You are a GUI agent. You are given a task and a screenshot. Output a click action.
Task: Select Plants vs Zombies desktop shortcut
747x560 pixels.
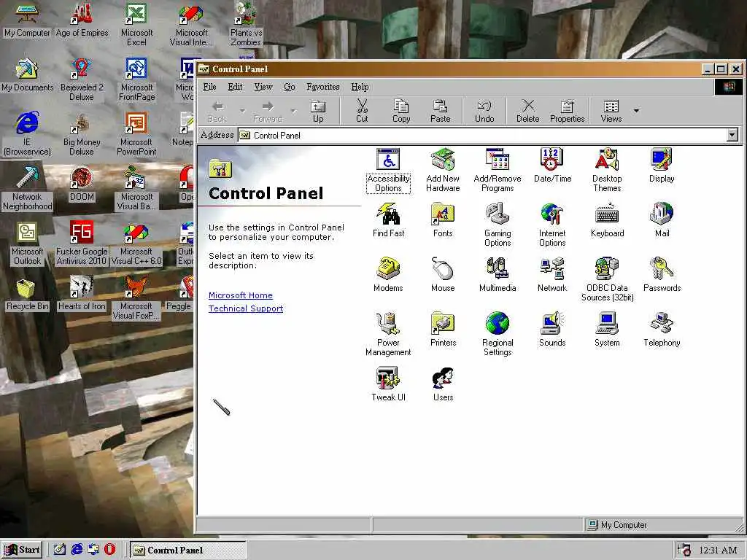coord(246,25)
